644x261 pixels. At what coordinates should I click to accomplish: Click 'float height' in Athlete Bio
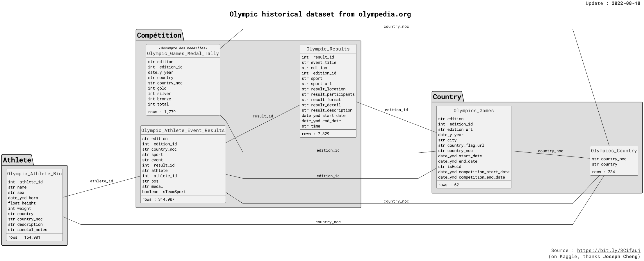(22, 203)
